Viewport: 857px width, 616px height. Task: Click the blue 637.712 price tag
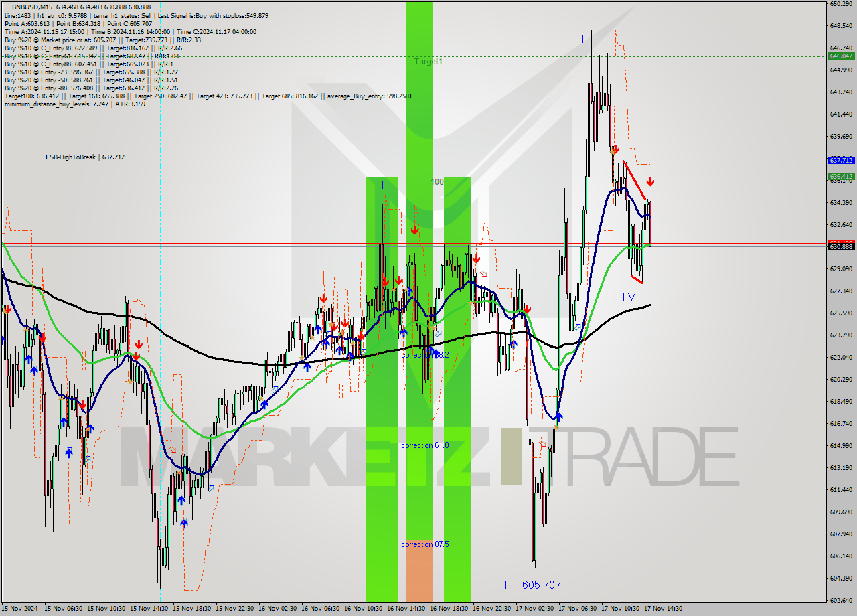tap(841, 161)
